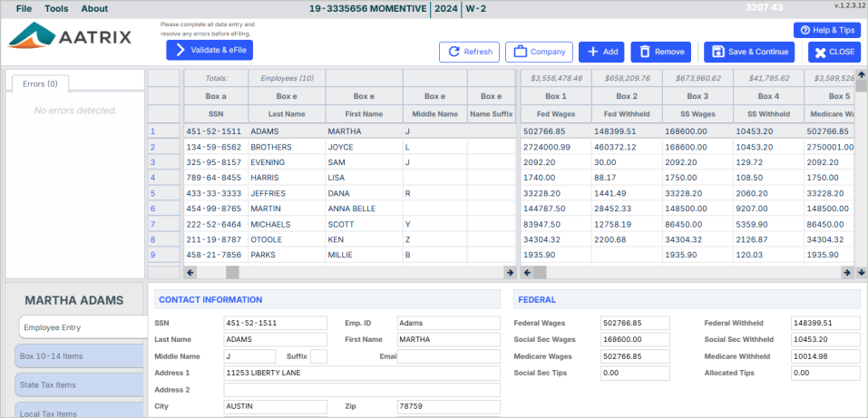This screenshot has width=868, height=418.
Task: Remove employee using trash button
Action: pos(660,52)
